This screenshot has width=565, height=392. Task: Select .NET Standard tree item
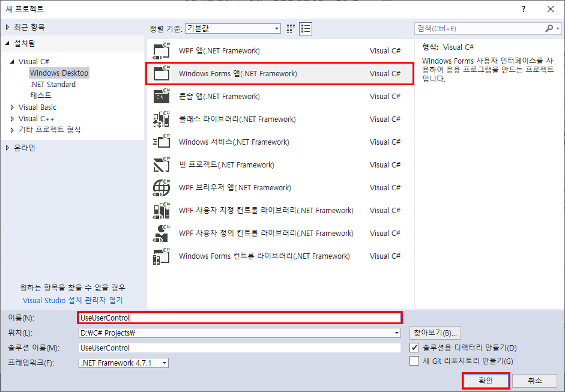[53, 84]
